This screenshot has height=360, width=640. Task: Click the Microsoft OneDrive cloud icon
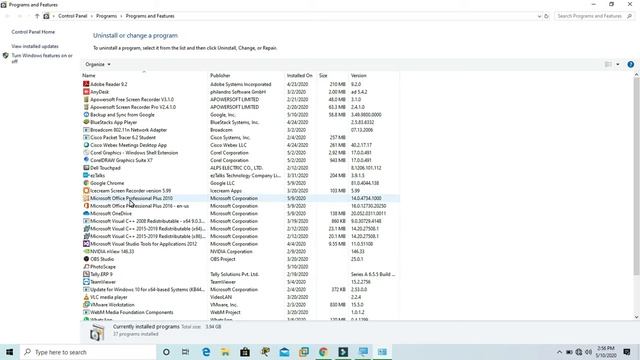[86, 213]
